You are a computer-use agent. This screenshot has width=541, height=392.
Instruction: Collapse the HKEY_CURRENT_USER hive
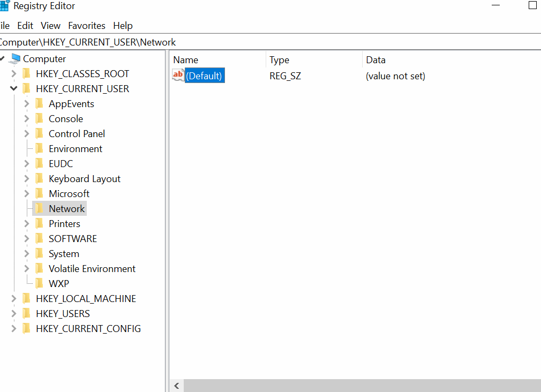[x=13, y=89]
